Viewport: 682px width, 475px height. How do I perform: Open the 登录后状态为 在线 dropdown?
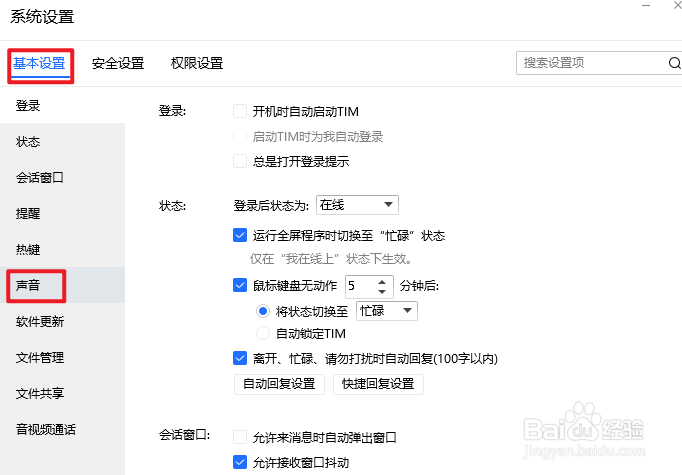pyautogui.click(x=356, y=205)
